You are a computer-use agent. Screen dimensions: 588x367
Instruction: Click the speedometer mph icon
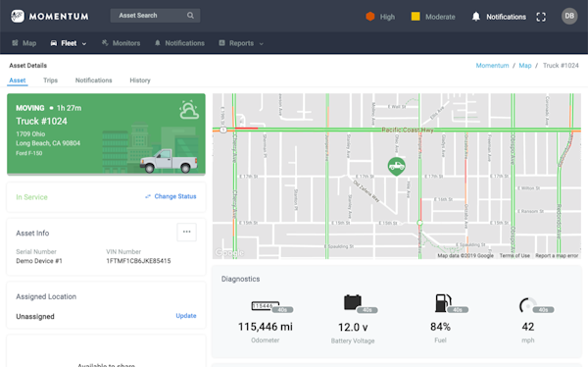pyautogui.click(x=527, y=305)
